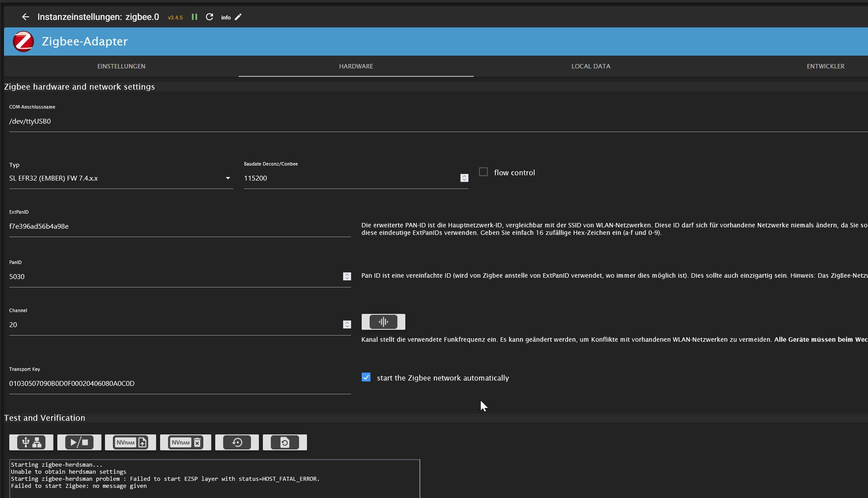The width and height of the screenshot is (868, 498).
Task: Click the channel scan waveform button
Action: pyautogui.click(x=383, y=322)
